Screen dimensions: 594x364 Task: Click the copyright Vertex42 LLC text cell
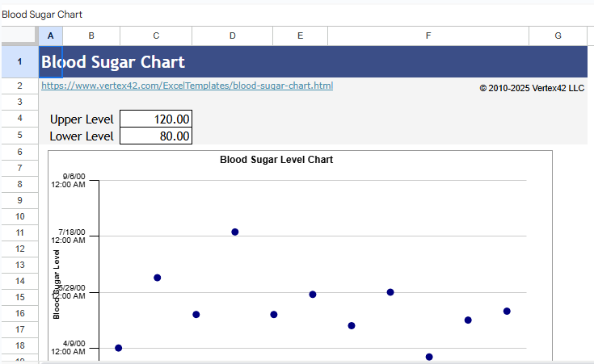tap(531, 88)
